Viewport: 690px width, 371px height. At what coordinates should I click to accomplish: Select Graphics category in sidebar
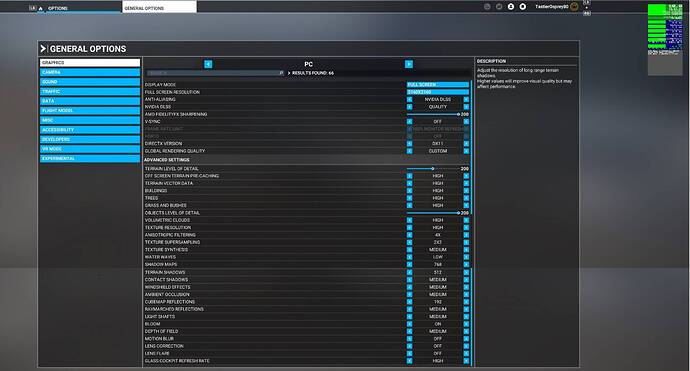click(x=90, y=63)
